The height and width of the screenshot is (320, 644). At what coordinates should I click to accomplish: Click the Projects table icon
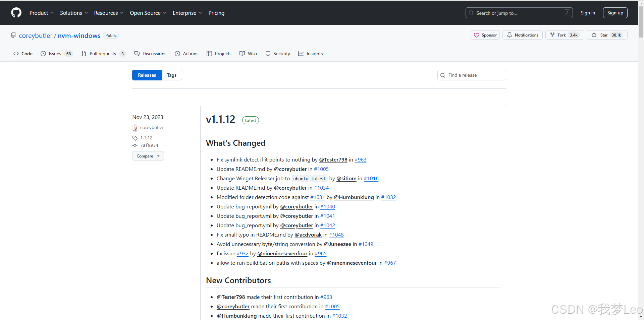209,54
